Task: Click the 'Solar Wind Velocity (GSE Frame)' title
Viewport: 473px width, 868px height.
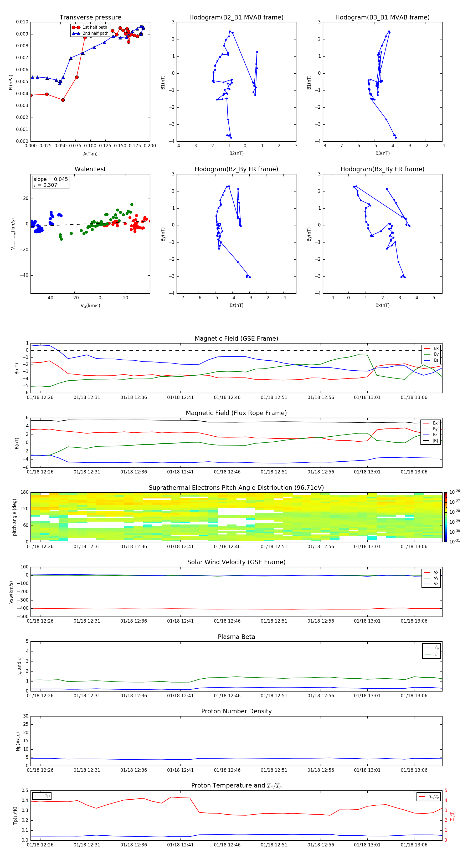Action: coord(236,562)
